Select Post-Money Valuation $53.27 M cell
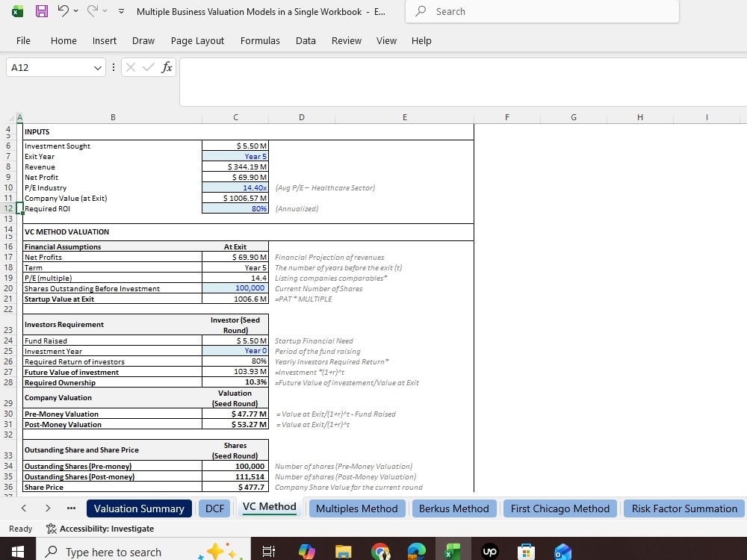 click(x=235, y=424)
